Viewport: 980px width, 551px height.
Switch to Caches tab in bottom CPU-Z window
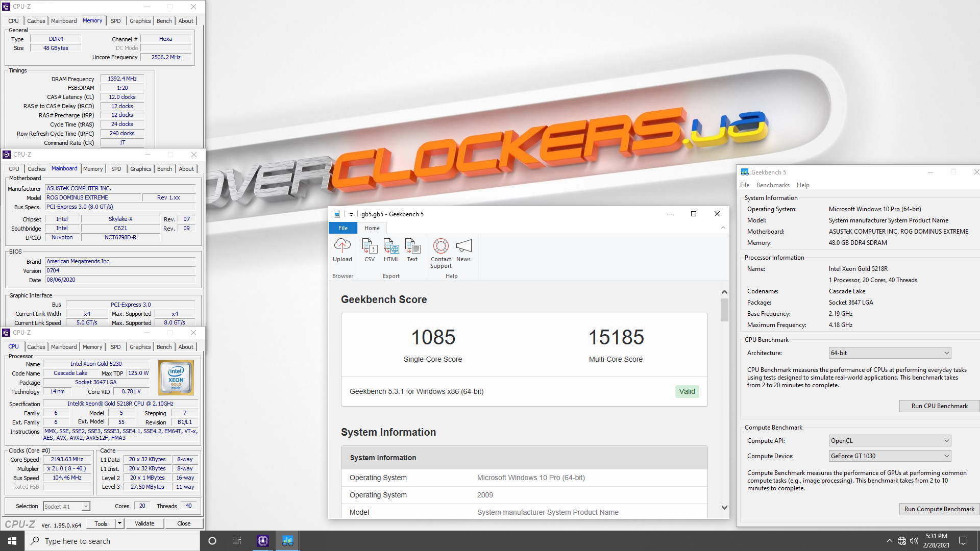pos(36,347)
